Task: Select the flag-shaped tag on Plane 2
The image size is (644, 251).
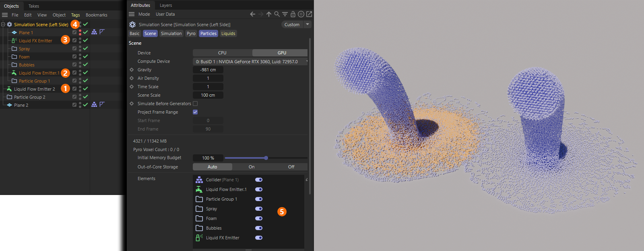Action: coord(102,104)
